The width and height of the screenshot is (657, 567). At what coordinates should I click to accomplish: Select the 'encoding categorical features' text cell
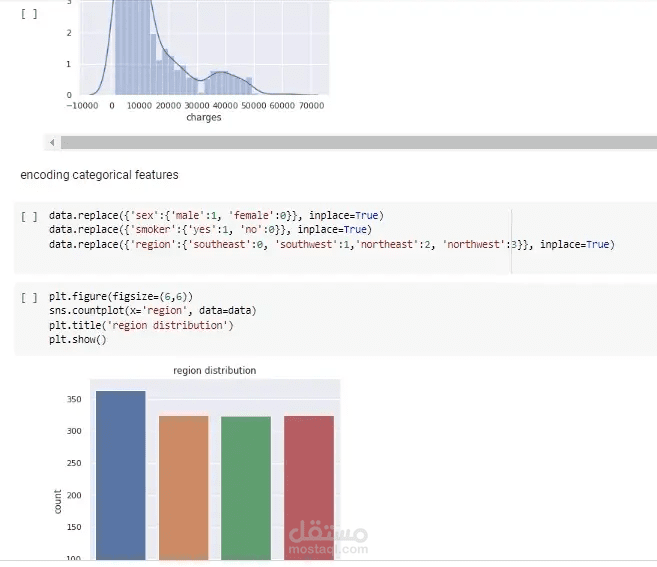point(99,175)
